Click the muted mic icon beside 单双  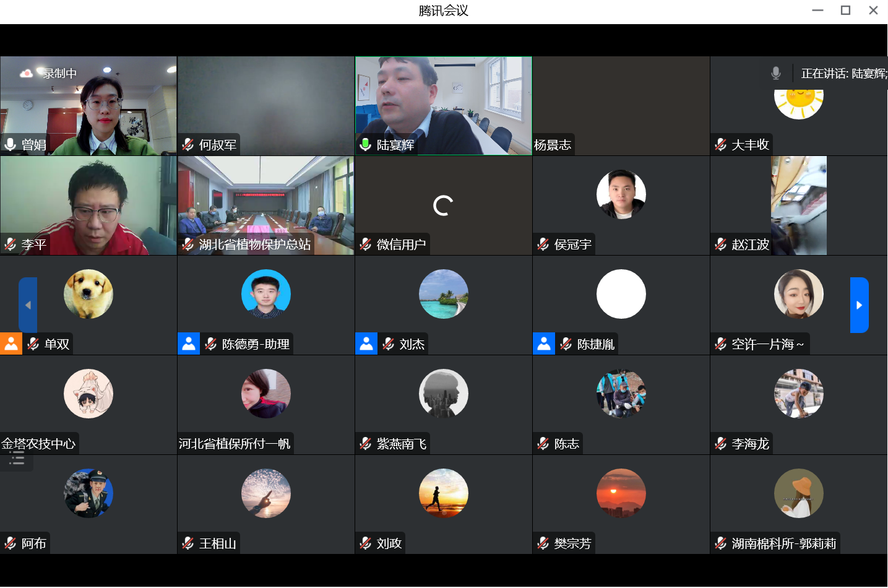33,344
